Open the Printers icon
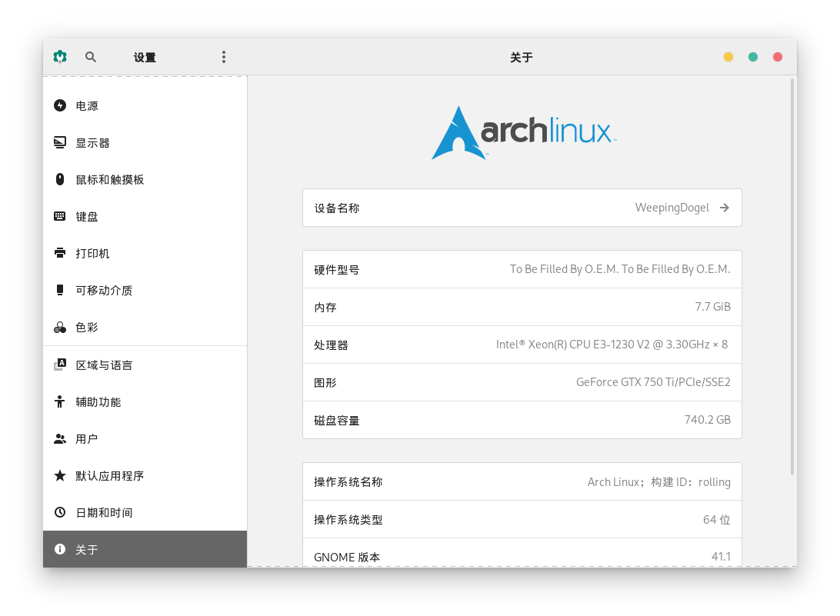 60,253
